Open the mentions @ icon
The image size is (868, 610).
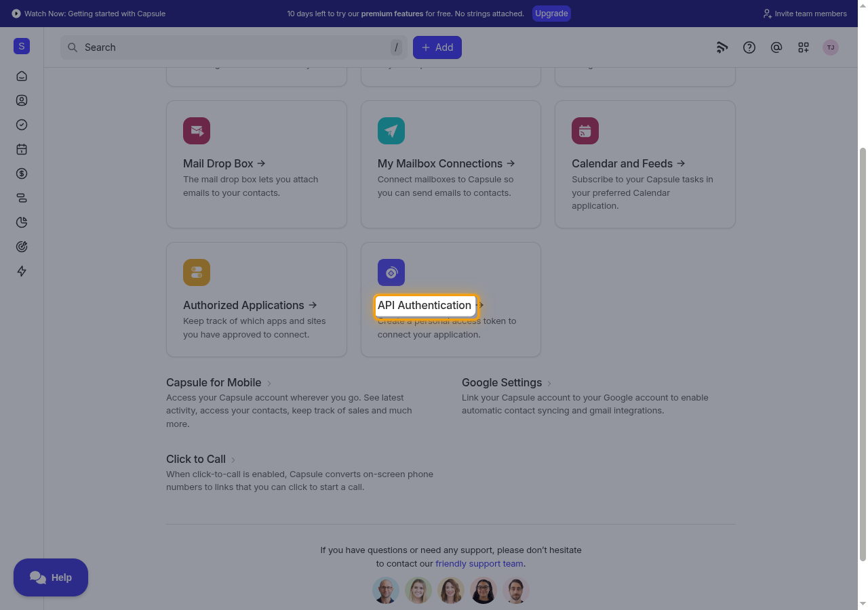[776, 47]
